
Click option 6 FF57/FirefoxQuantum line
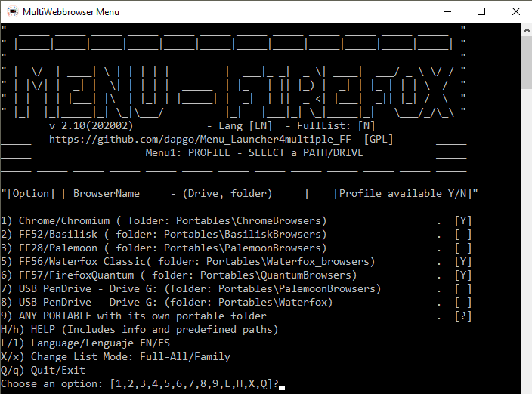[237, 275]
